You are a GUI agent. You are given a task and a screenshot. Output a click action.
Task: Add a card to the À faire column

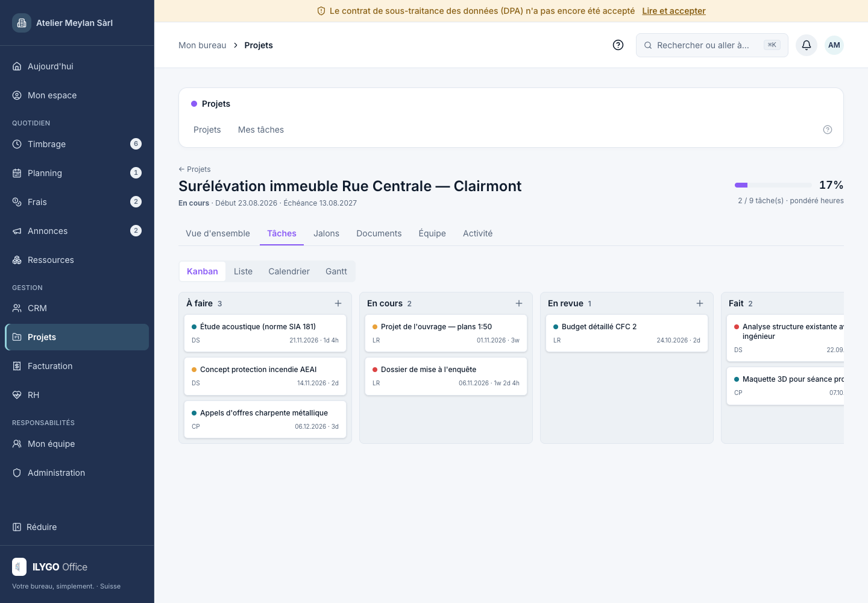coord(338,303)
